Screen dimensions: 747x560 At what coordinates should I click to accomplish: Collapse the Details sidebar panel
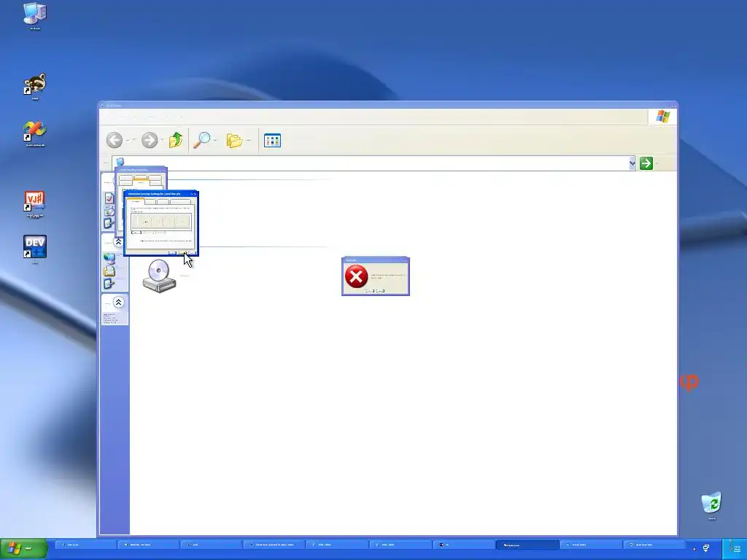[119, 303]
